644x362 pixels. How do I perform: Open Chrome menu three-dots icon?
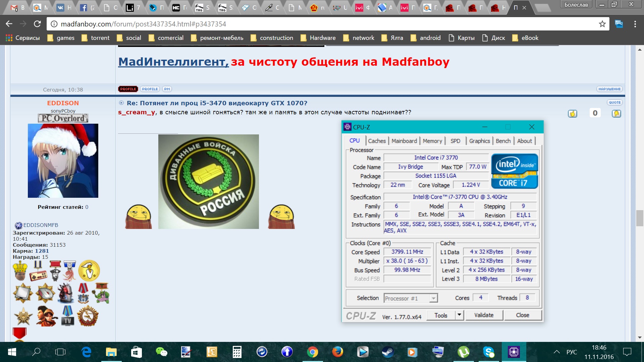point(635,24)
